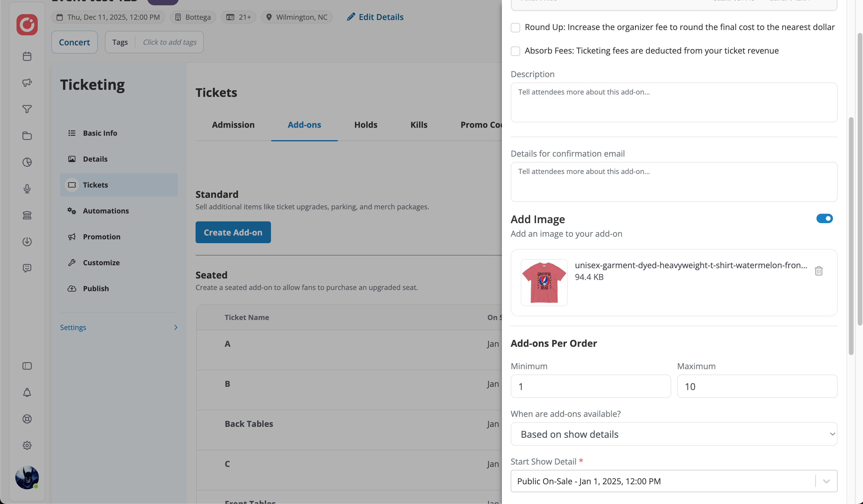This screenshot has width=863, height=504.
Task: Delete the uploaded t-shirt image
Action: [819, 271]
